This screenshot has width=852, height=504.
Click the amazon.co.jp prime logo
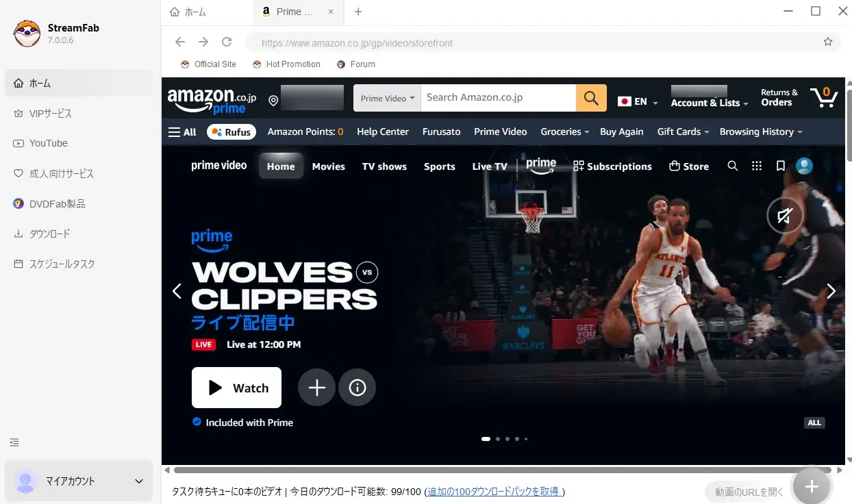pyautogui.click(x=212, y=101)
